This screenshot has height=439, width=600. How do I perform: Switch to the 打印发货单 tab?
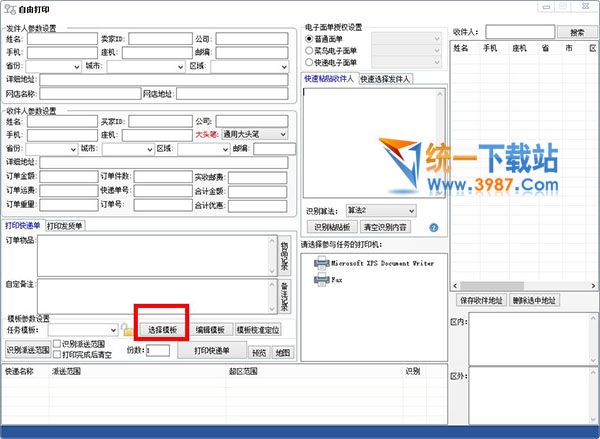pos(65,226)
